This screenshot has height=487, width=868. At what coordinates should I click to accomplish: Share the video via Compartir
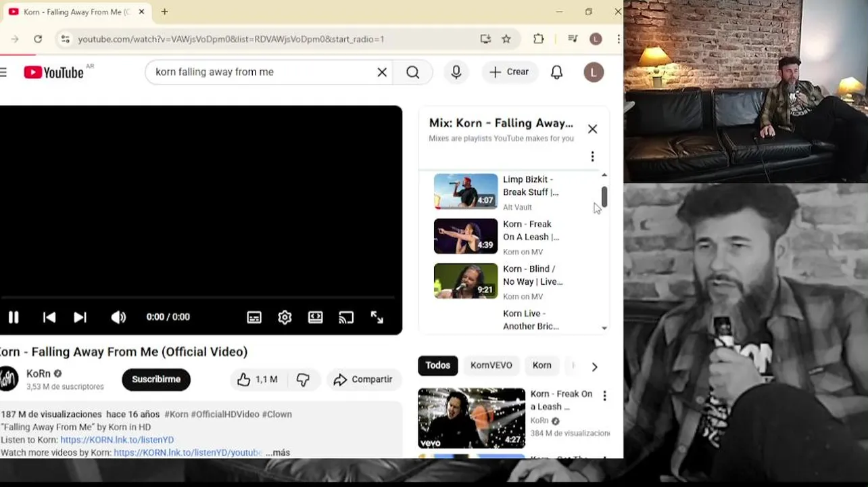point(363,380)
